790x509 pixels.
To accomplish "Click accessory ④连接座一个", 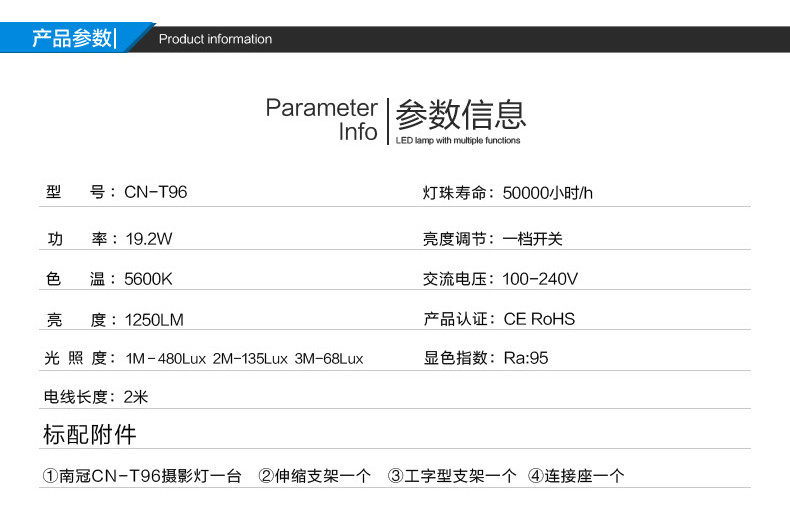I will pyautogui.click(x=576, y=476).
